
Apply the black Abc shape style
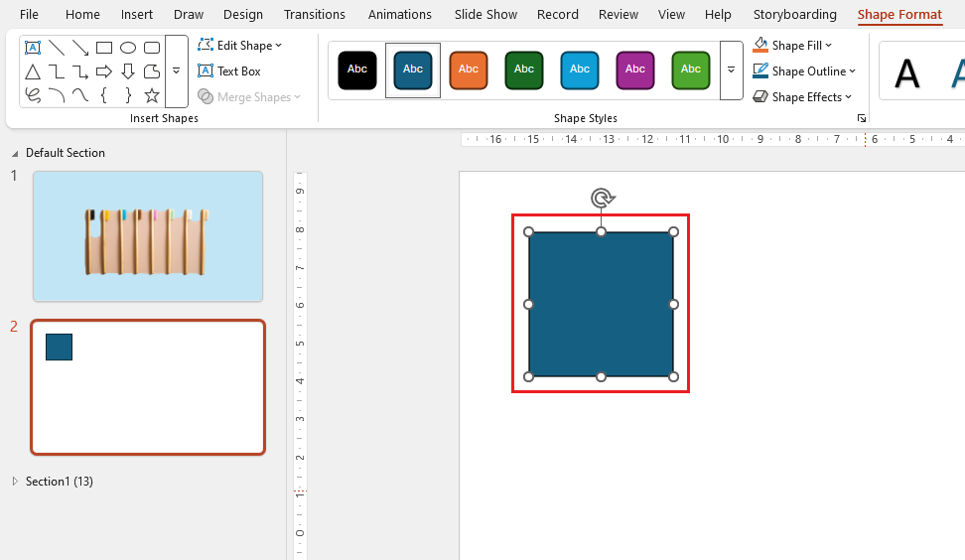[357, 70]
